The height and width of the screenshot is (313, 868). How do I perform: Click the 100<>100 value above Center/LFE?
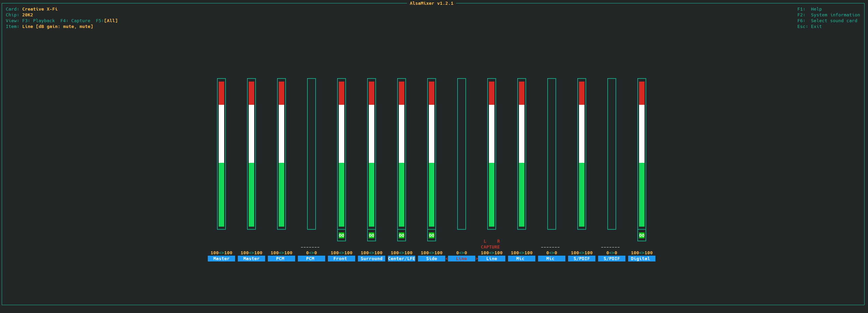coord(401,253)
